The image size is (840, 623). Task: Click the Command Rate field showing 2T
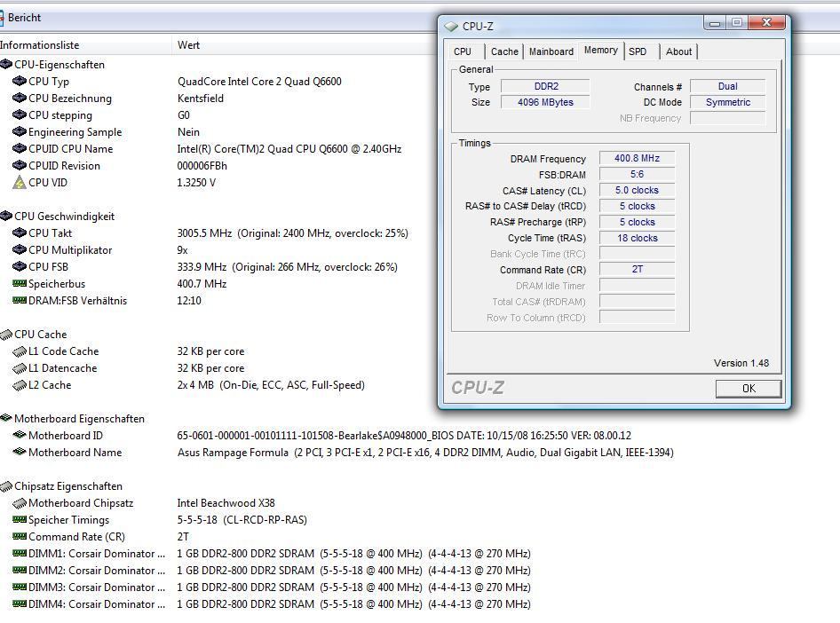coord(637,269)
